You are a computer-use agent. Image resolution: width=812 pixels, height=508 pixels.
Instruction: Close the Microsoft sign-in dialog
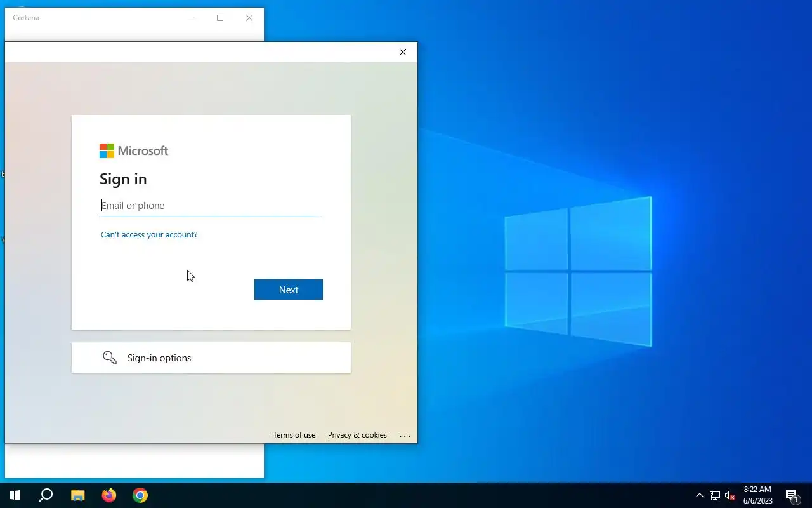coord(403,52)
